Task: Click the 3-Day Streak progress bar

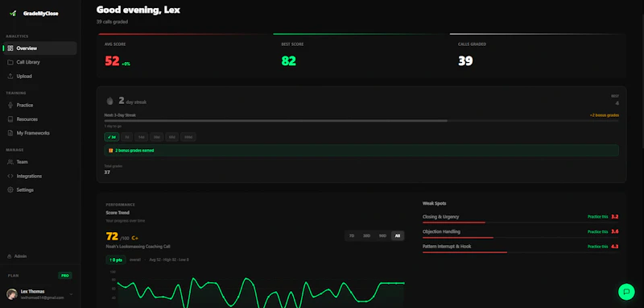Action: point(361,121)
